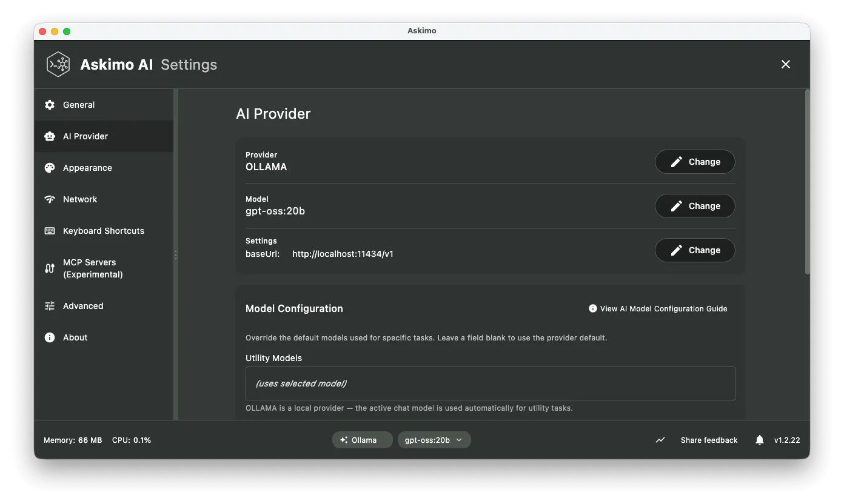Click the AI Provider robot icon
Screen dimensions: 844x504
(x=50, y=136)
